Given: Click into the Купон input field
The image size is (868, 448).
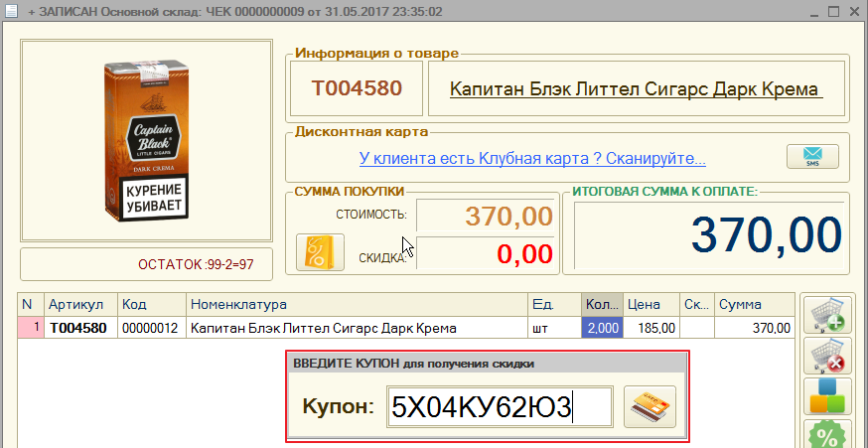Looking at the screenshot, I should [500, 407].
